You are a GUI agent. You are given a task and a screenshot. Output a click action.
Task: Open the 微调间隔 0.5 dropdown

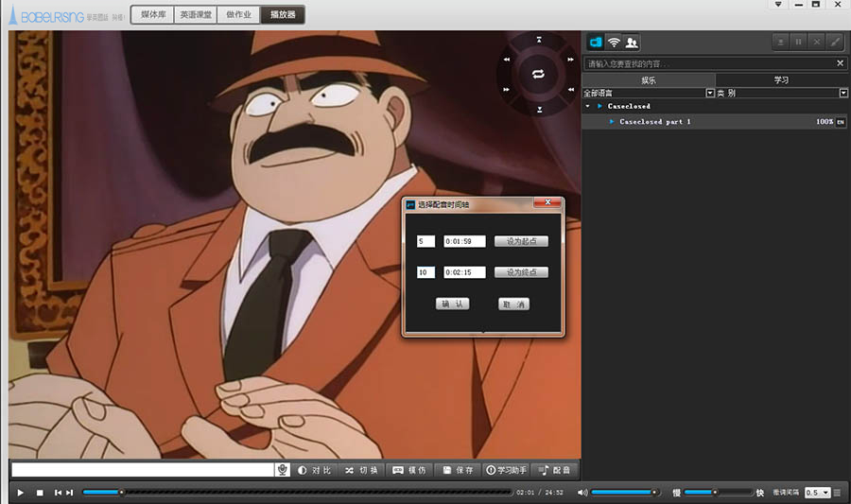(817, 493)
